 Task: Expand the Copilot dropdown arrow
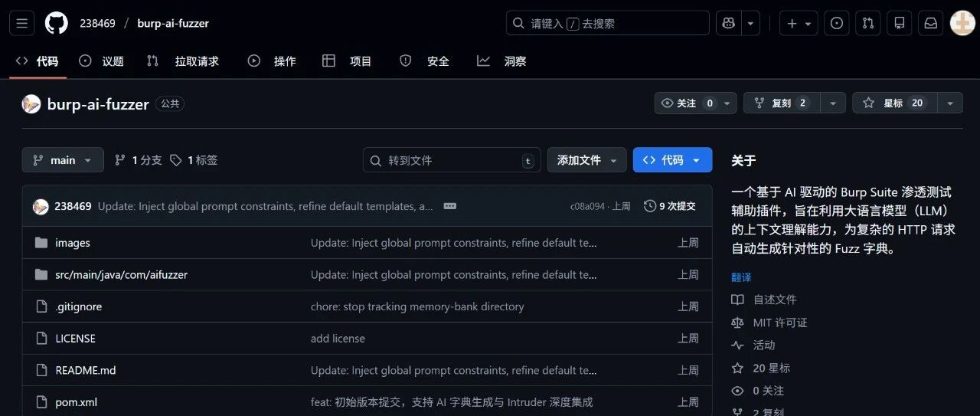[x=751, y=23]
